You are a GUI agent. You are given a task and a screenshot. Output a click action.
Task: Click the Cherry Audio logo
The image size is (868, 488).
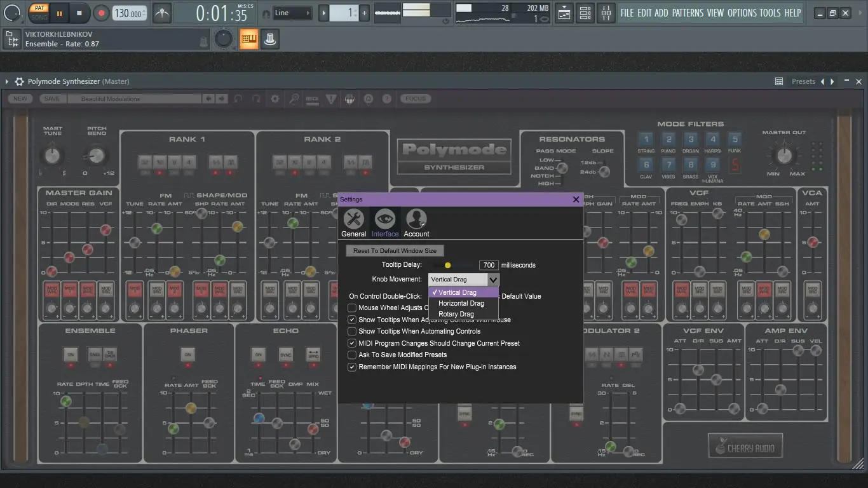click(x=745, y=446)
